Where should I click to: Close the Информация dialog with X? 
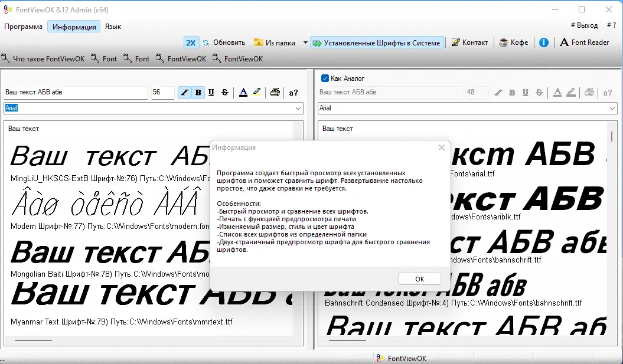442,147
